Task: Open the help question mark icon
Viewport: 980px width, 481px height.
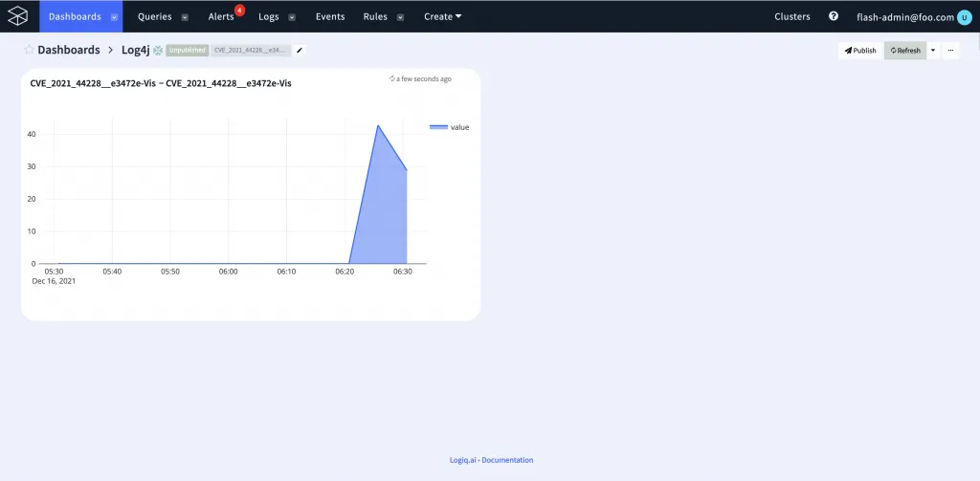Action: coord(833,16)
